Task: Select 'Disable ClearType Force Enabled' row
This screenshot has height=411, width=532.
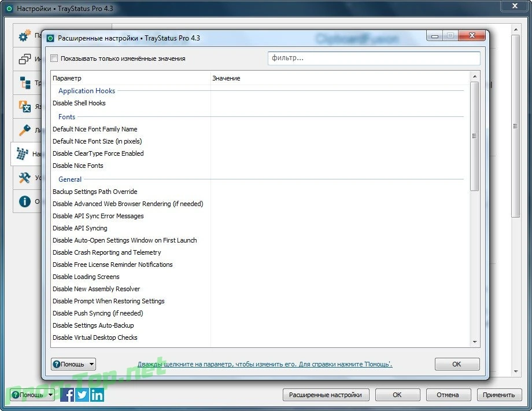Action: [260, 153]
